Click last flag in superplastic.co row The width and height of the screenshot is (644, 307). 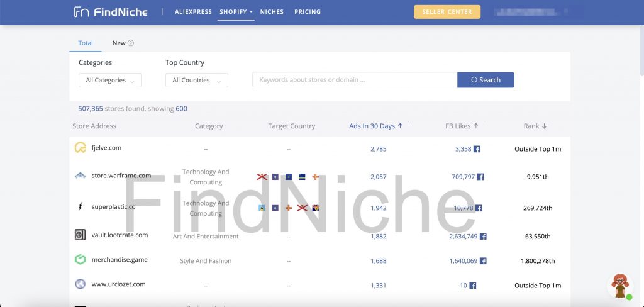[x=316, y=208]
